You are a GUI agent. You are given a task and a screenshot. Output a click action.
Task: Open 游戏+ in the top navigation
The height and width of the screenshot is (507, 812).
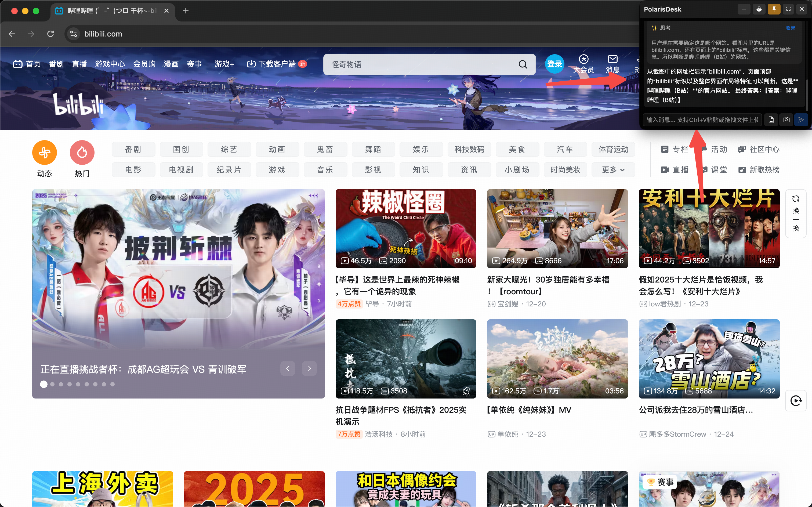(x=224, y=64)
